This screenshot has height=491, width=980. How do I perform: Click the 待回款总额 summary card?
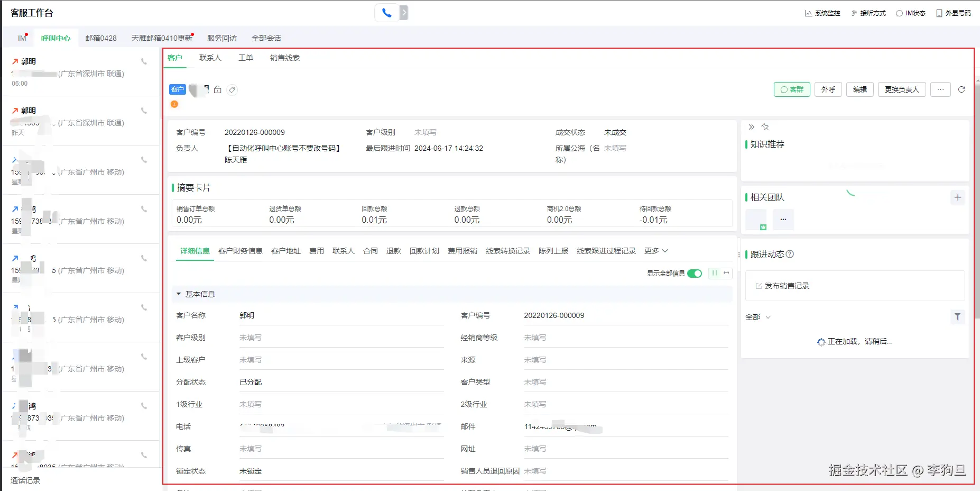point(655,214)
